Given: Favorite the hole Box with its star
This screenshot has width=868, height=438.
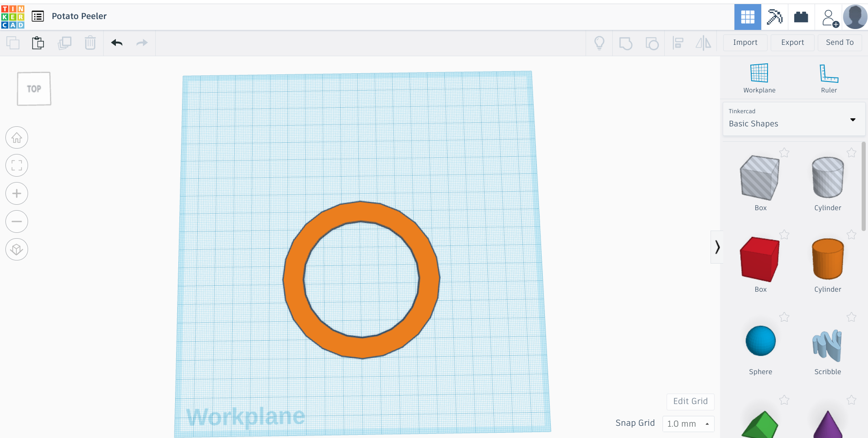Looking at the screenshot, I should pos(784,153).
